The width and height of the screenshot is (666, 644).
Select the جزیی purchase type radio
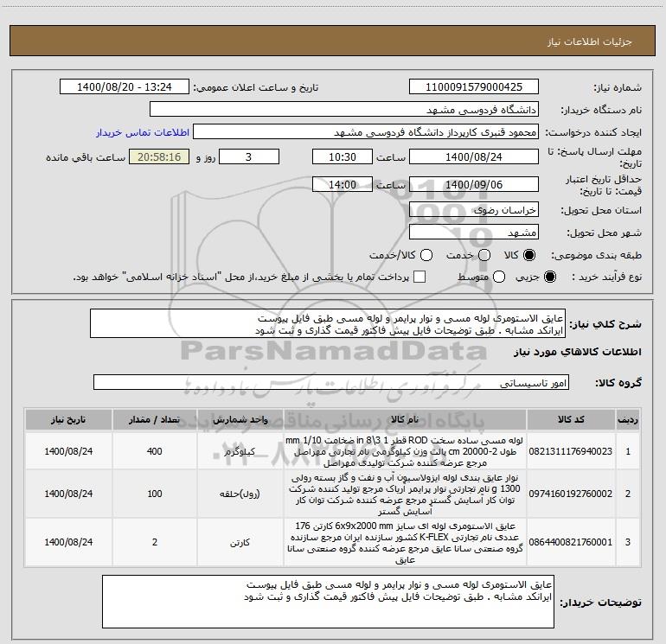(549, 277)
